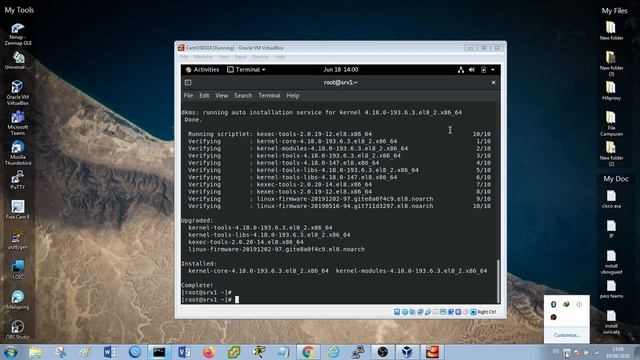
Task: Click the optical disc indicator in VirtualBox status bar
Action: [x=404, y=312]
